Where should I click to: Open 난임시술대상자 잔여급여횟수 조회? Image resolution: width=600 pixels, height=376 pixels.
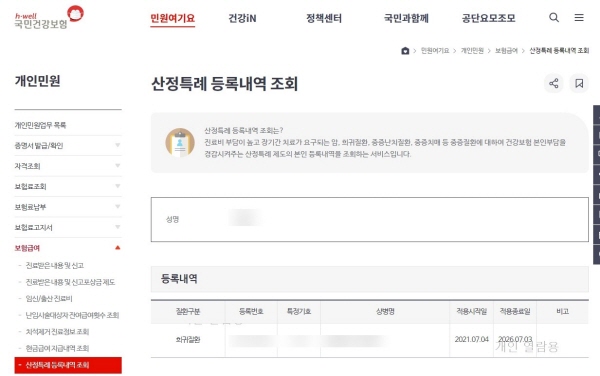click(72, 315)
